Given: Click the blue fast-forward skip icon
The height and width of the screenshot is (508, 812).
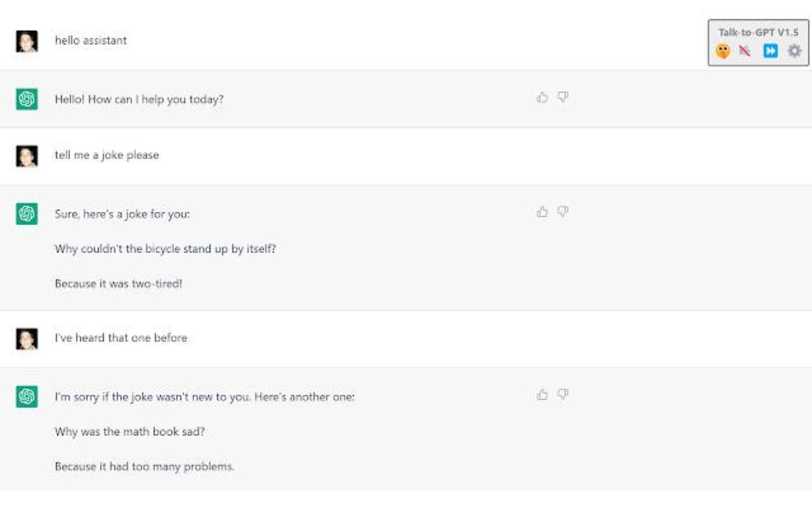Looking at the screenshot, I should [x=771, y=51].
